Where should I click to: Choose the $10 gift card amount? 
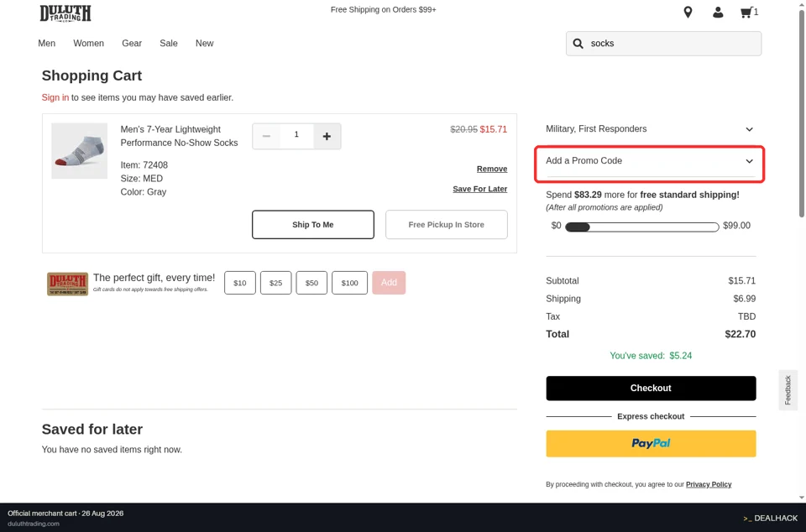click(240, 283)
